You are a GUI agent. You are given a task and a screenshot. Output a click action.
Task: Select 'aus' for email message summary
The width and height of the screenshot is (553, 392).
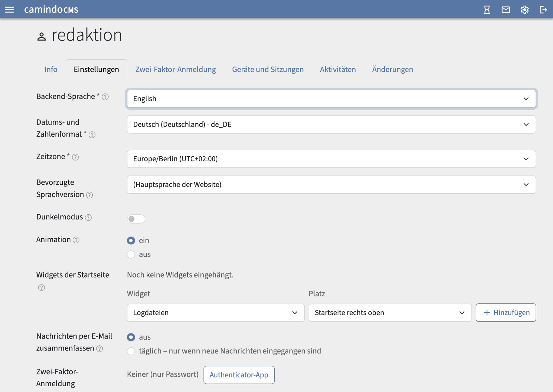(131, 337)
